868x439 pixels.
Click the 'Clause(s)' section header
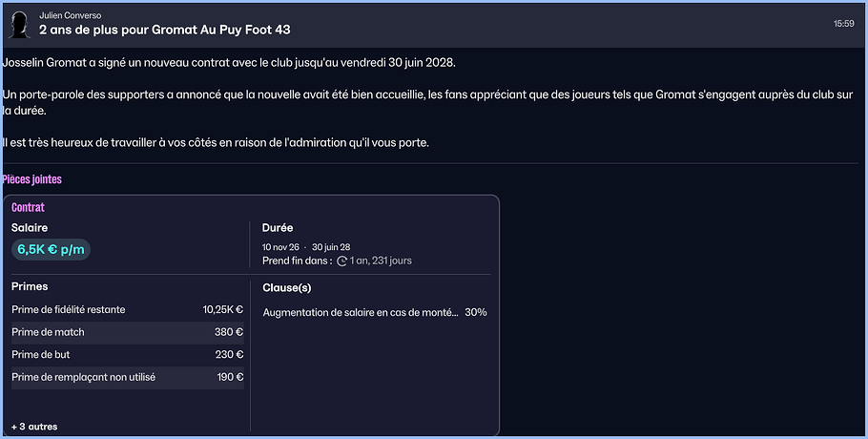[286, 287]
